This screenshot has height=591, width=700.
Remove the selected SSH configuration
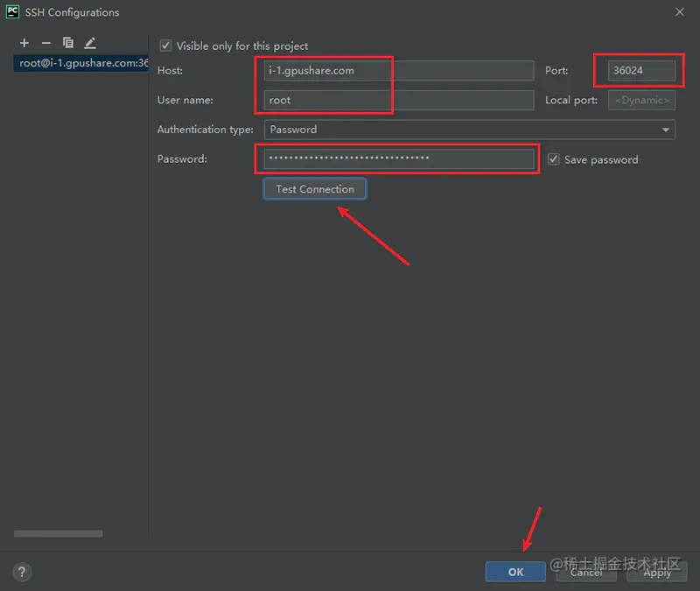[x=46, y=43]
